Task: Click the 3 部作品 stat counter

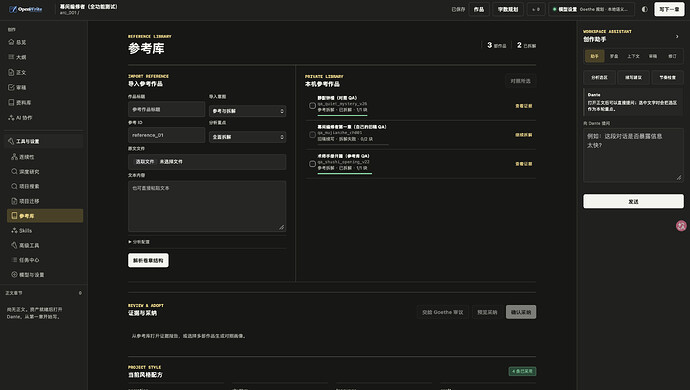Action: click(x=496, y=45)
